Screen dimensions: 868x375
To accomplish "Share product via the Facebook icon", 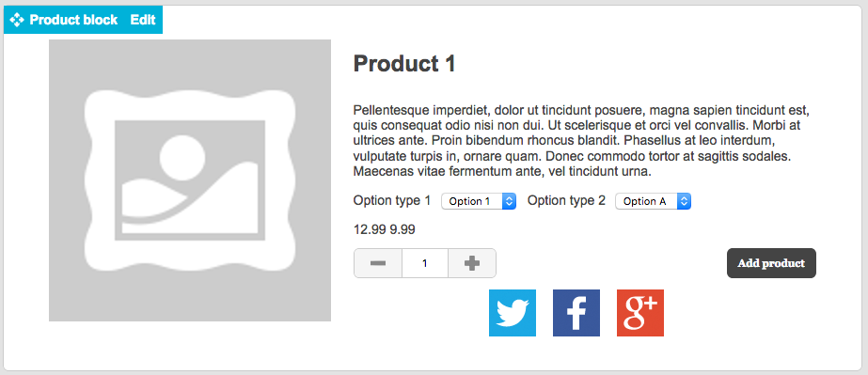I will [576, 312].
